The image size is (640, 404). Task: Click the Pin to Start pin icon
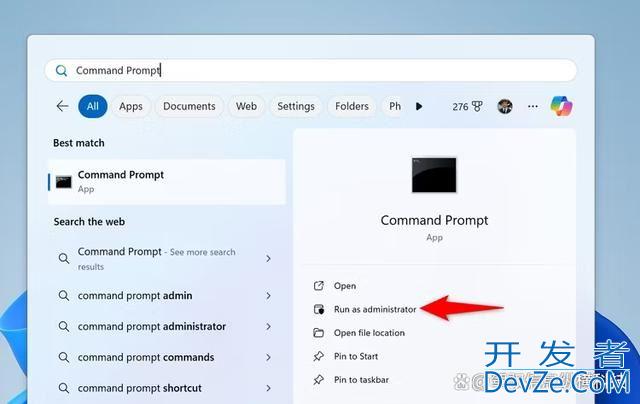point(318,356)
